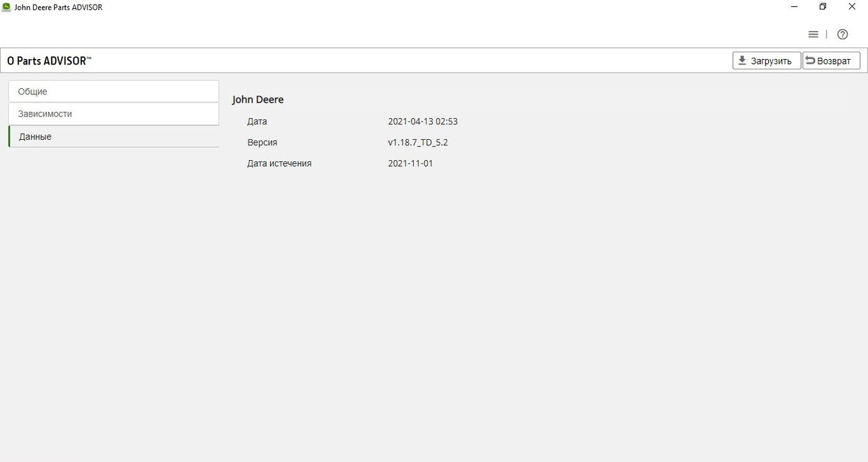Click the O Parts ADVISOR heading
The height and width of the screenshot is (462, 868).
coord(50,60)
